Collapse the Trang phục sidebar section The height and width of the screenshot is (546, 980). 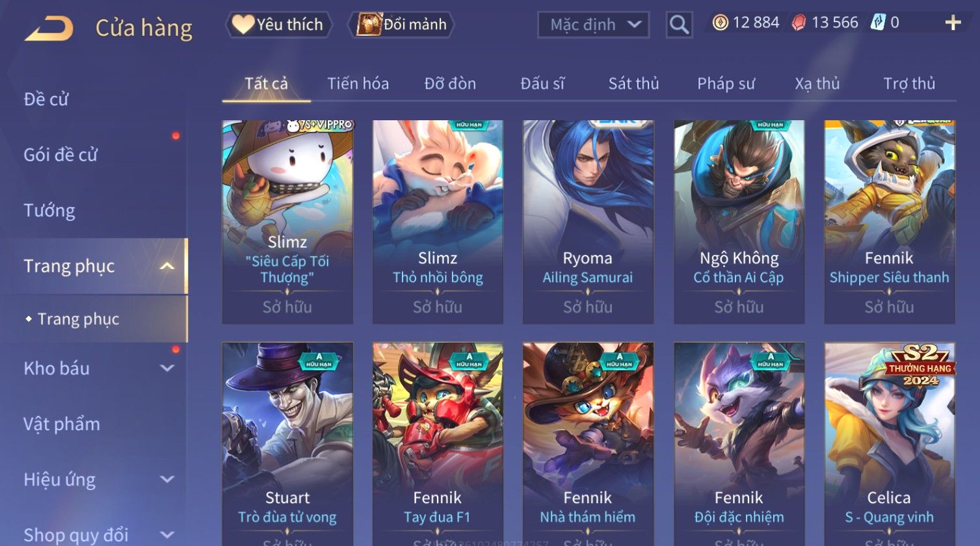pyautogui.click(x=167, y=266)
